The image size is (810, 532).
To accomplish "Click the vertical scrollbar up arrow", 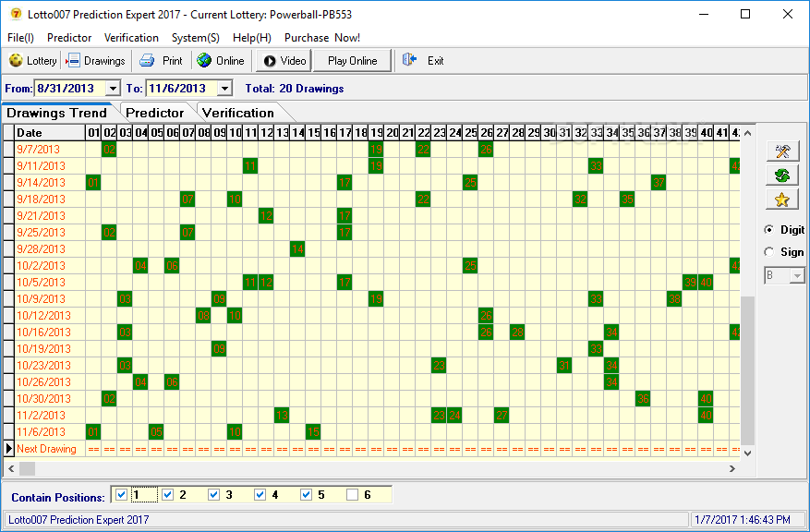I will pyautogui.click(x=747, y=133).
